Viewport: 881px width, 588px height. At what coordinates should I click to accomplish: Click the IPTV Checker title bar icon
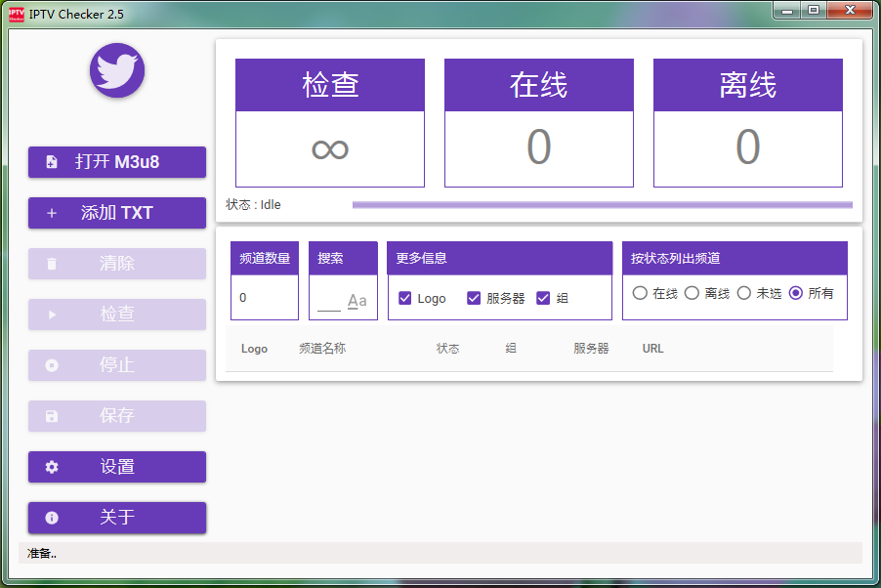tap(17, 14)
